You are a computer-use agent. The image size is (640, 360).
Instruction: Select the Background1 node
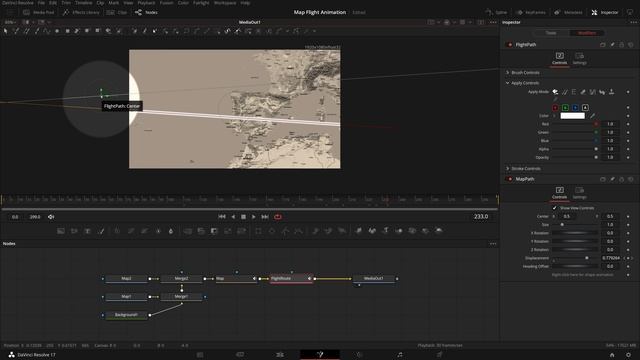click(x=126, y=315)
